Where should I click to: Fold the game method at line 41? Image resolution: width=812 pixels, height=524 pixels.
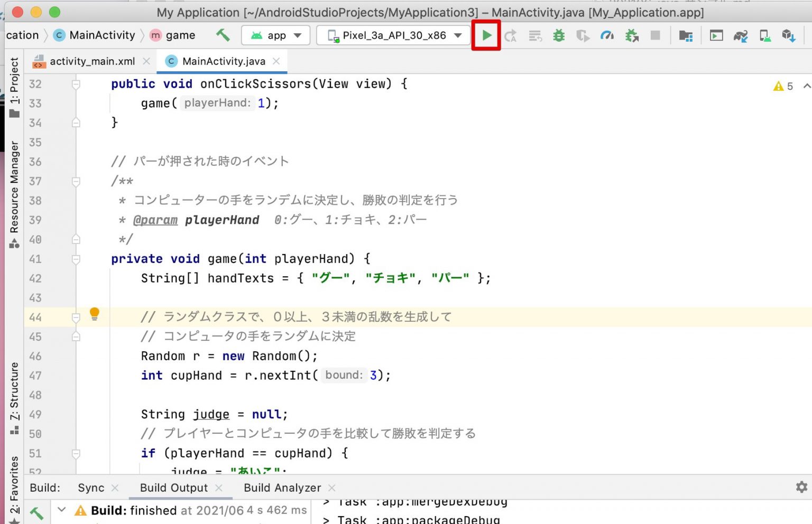click(76, 259)
